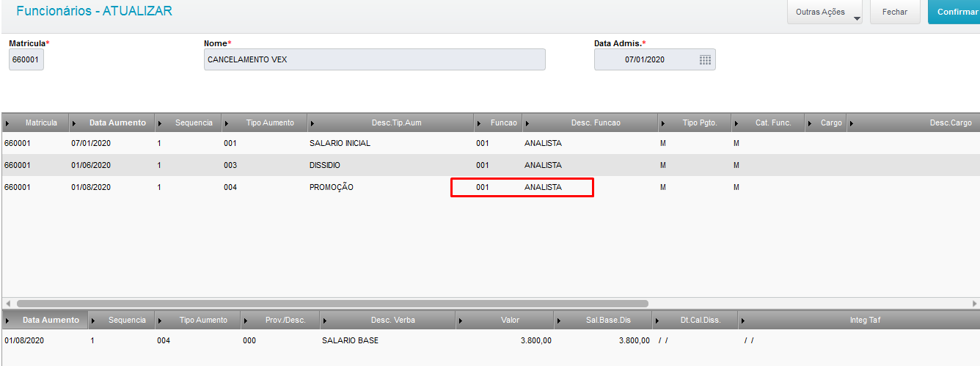Click the Desc. Funcao column header
The image size is (980, 366).
590,122
